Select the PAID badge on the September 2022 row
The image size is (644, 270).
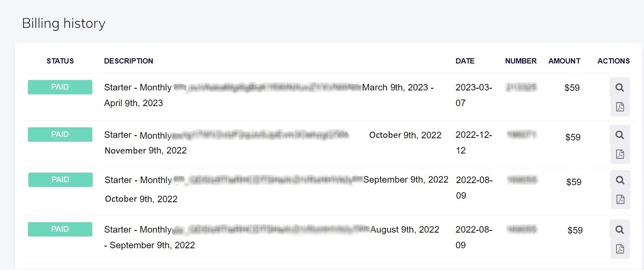point(61,180)
